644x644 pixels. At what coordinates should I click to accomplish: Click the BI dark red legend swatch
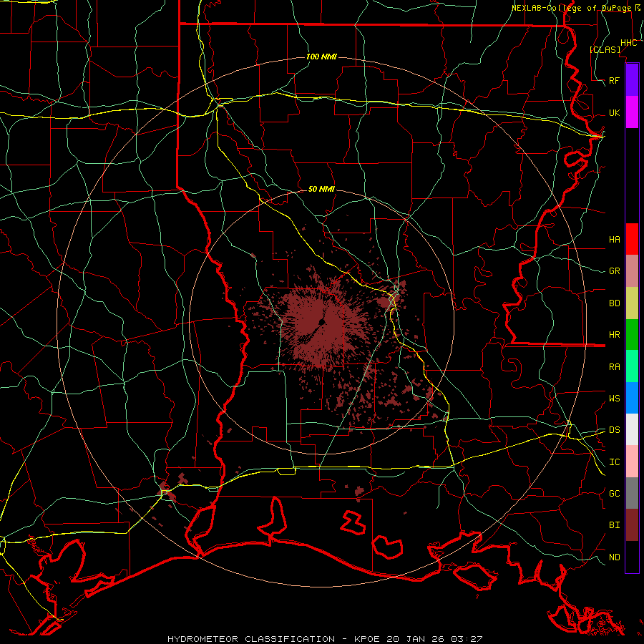[632, 525]
